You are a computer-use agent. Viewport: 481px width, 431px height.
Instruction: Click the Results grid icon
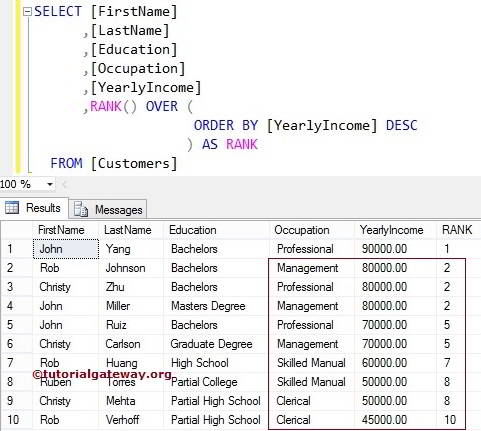pyautogui.click(x=12, y=207)
